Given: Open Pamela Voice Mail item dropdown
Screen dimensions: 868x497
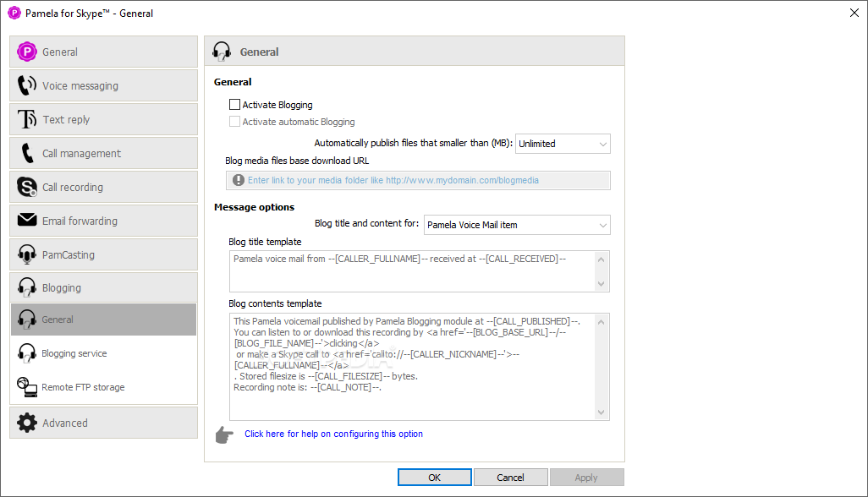Looking at the screenshot, I should (517, 225).
